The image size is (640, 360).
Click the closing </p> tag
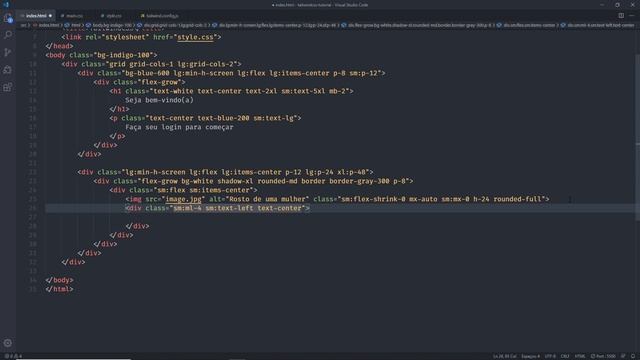point(117,136)
